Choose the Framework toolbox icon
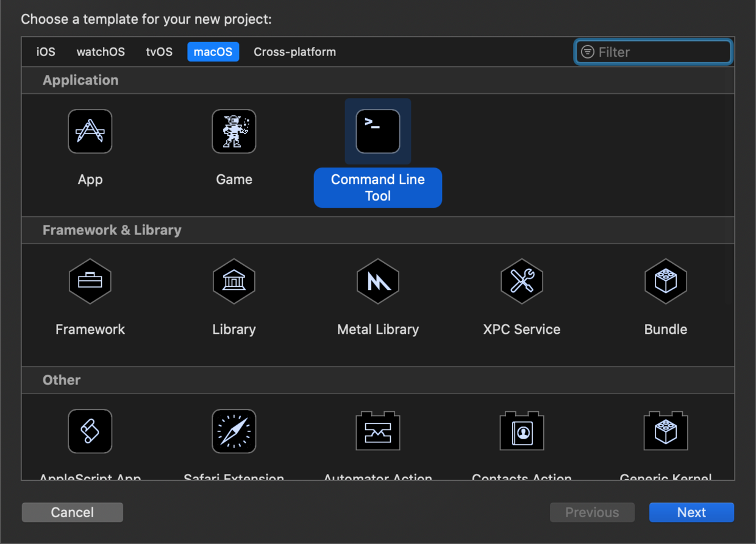The height and width of the screenshot is (544, 756). [90, 281]
